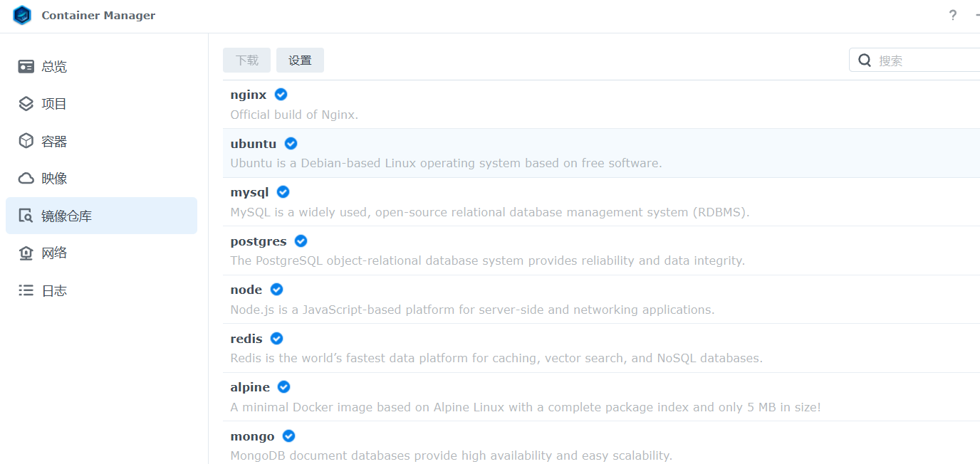Click the 'MySQL is a widely used' description
980x464 pixels.
click(x=490, y=212)
